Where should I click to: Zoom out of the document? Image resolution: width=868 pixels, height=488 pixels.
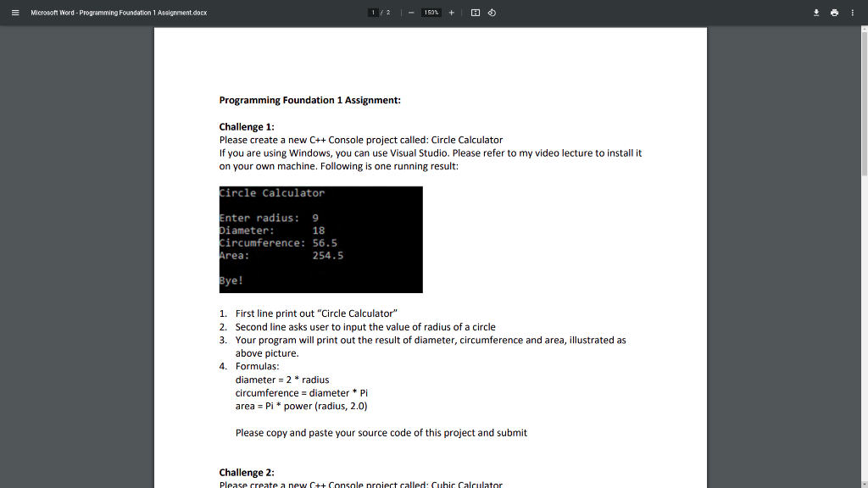click(x=411, y=12)
